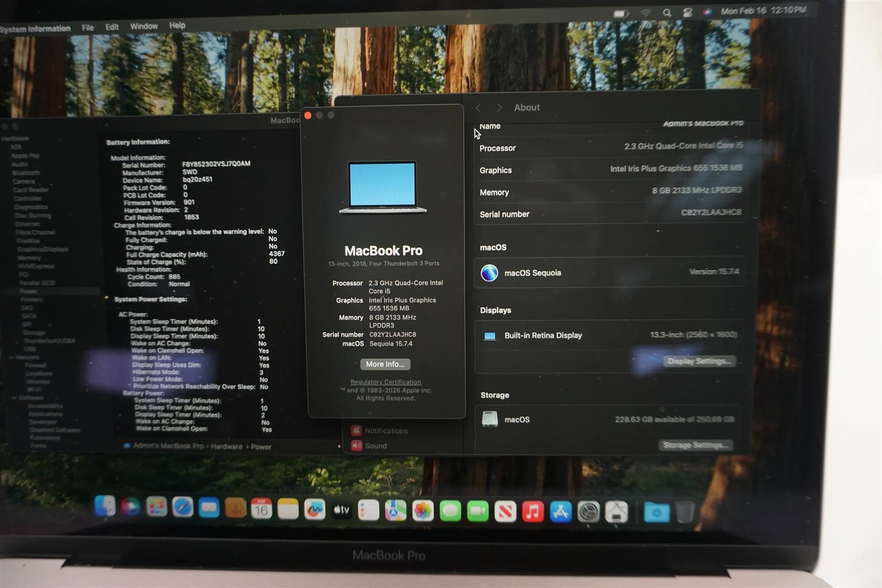Click the Notifications icon in Settings sidebar
This screenshot has height=588, width=882.
click(x=356, y=430)
